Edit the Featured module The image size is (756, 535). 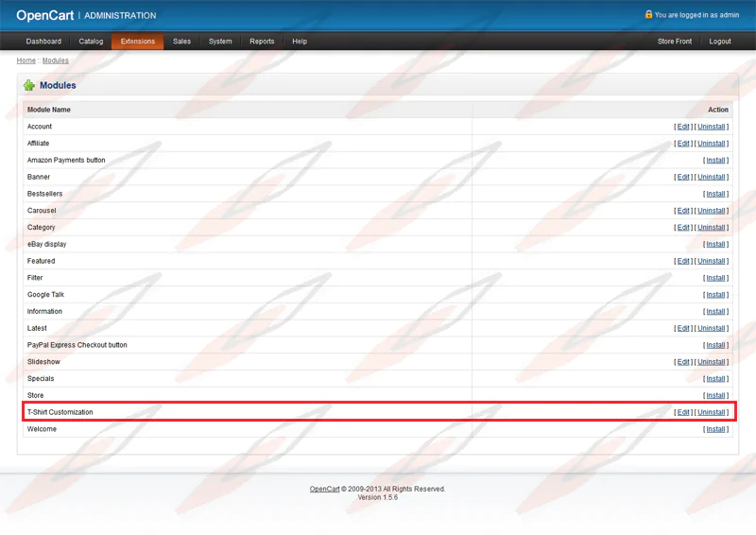683,261
